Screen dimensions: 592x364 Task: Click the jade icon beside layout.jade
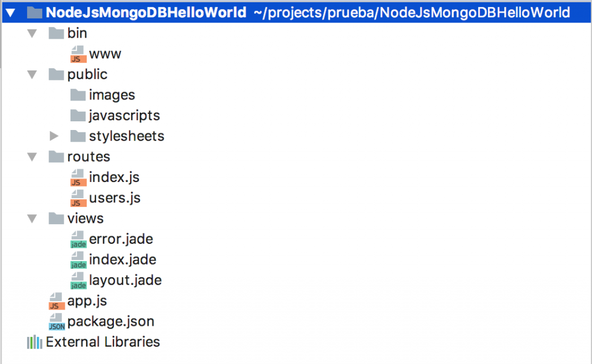[x=78, y=280]
